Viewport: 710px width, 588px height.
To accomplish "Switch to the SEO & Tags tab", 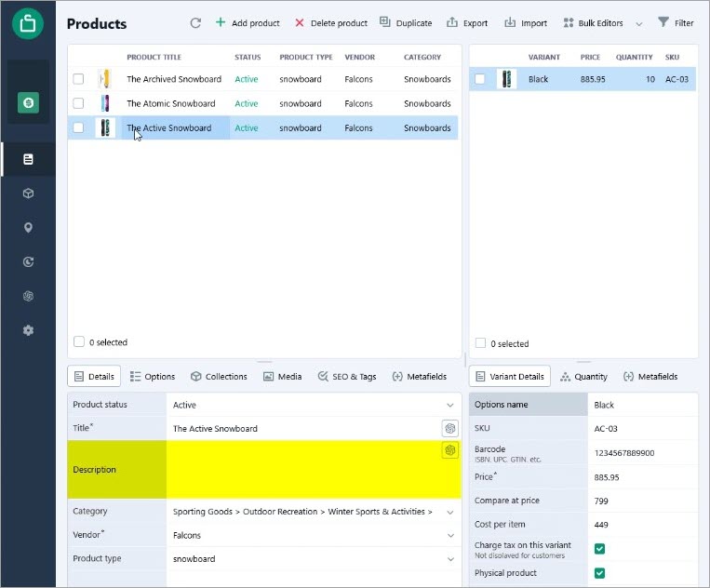I will [347, 377].
